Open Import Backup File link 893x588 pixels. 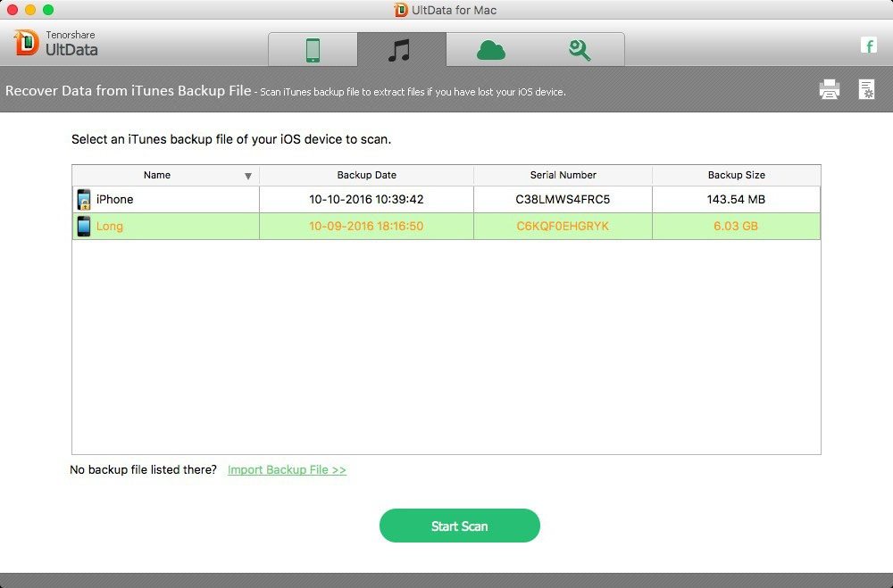click(287, 469)
